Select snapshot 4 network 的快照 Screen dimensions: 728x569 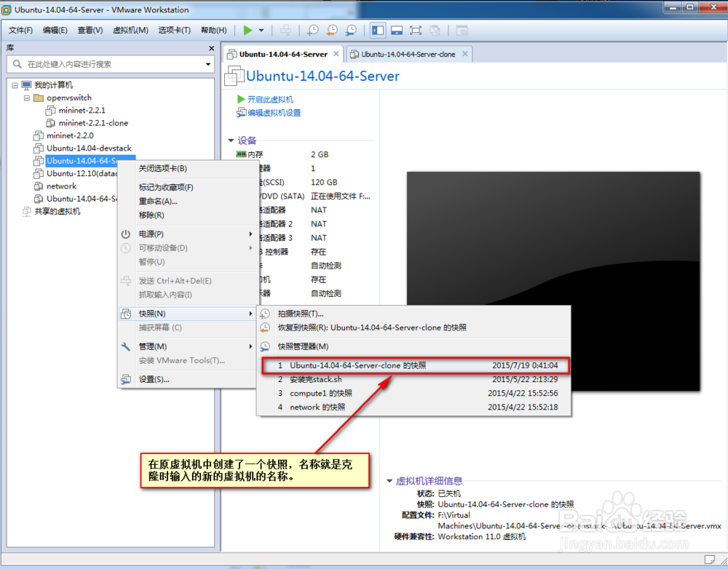coord(414,407)
